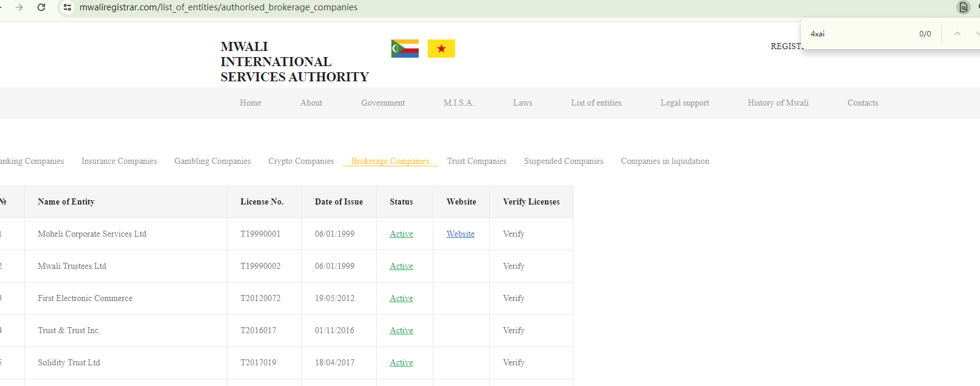
Task: Click license number T19990002
Action: (x=260, y=266)
